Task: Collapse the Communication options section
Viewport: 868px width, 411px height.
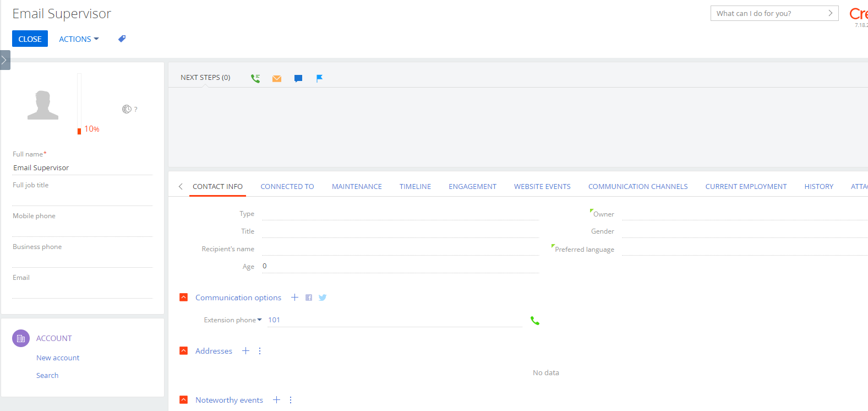Action: click(184, 298)
